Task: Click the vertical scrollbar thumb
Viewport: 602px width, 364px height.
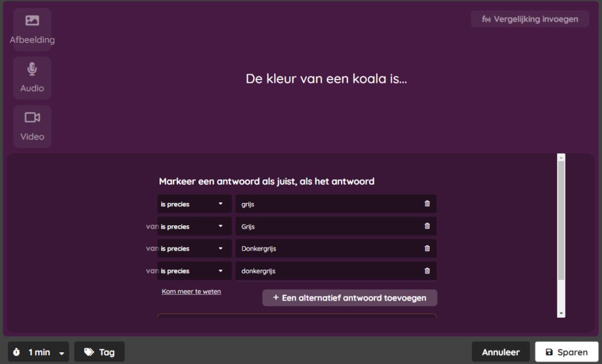Action: (x=561, y=221)
